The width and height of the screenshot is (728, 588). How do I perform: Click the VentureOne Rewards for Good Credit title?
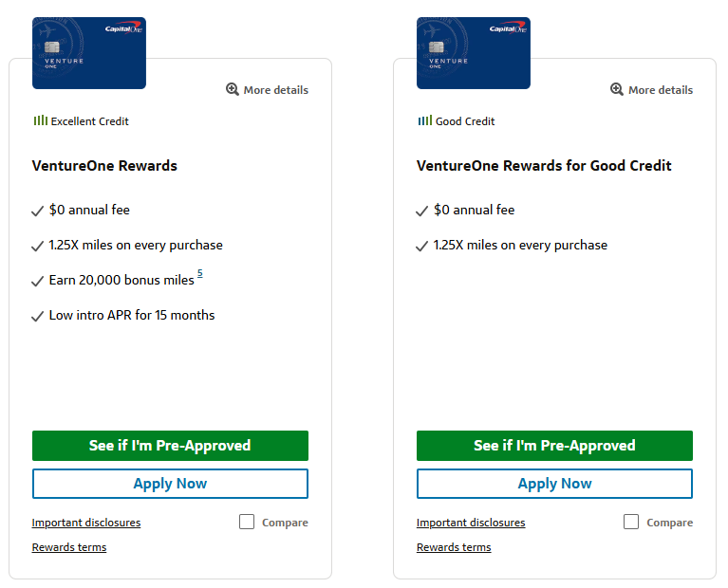(x=544, y=166)
